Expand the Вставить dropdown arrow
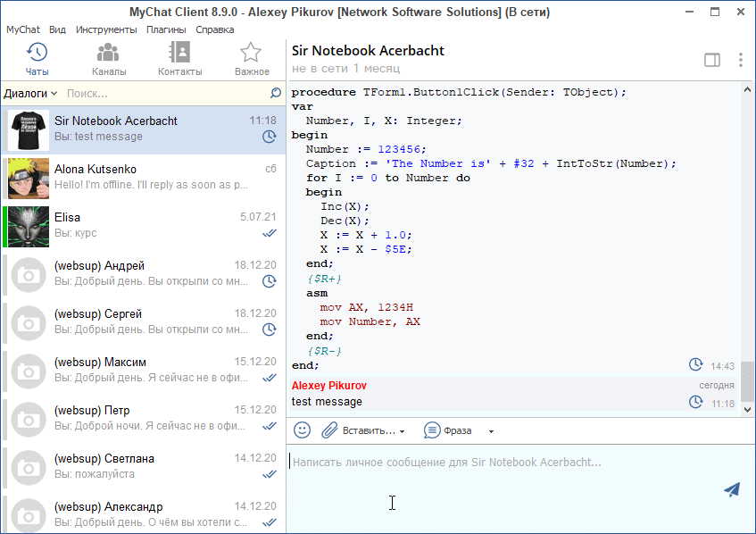The width and height of the screenshot is (756, 534). tap(402, 431)
